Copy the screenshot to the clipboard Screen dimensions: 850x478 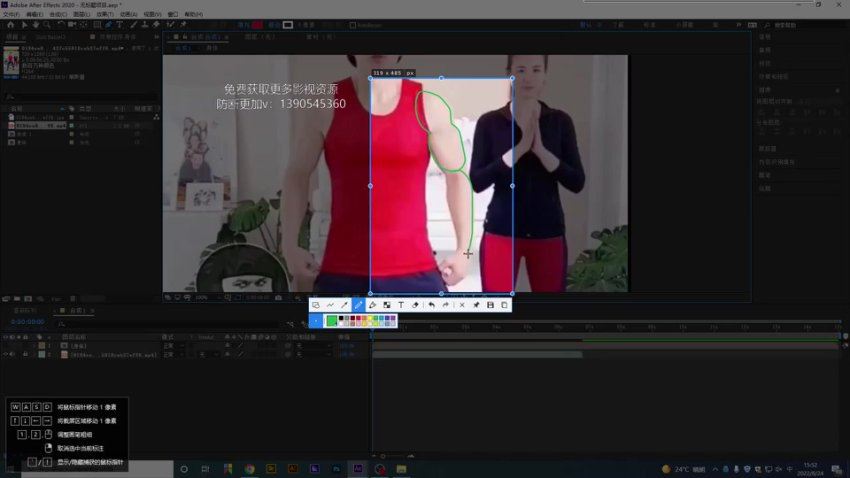[x=504, y=305]
